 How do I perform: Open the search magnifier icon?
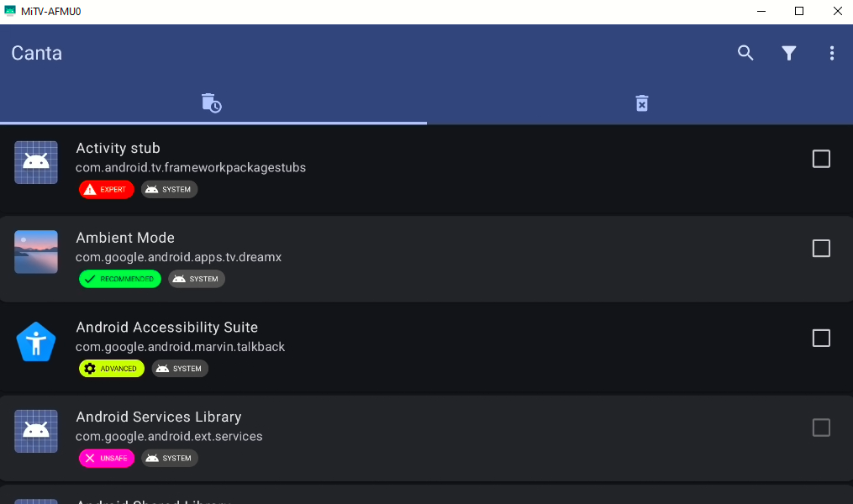pos(745,53)
